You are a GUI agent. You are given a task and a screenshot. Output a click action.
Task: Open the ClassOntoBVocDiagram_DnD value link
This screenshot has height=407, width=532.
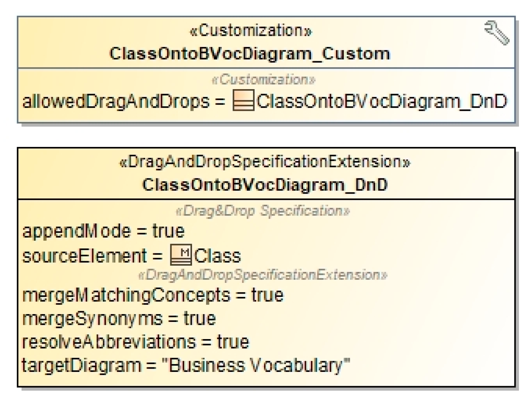pyautogui.click(x=382, y=101)
